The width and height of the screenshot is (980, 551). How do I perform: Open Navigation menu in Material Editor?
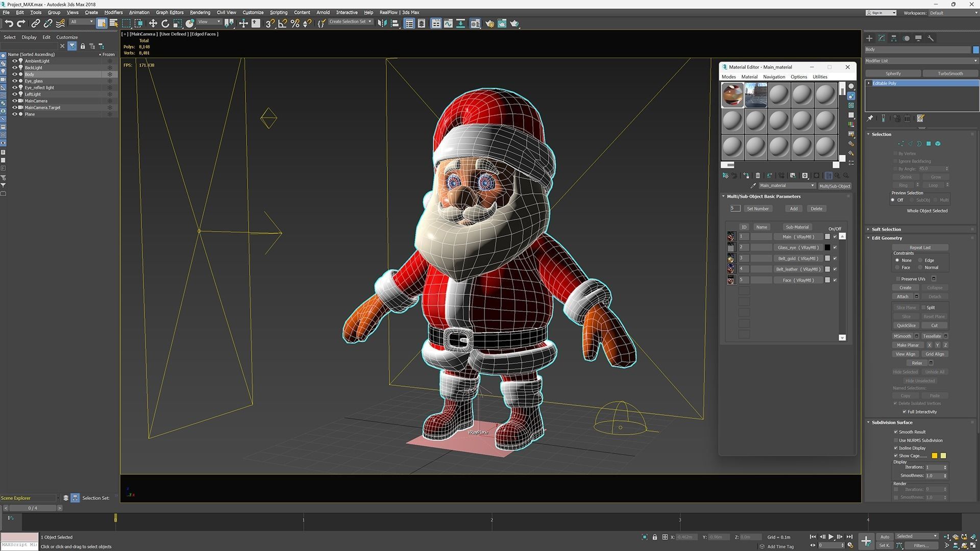click(x=774, y=77)
